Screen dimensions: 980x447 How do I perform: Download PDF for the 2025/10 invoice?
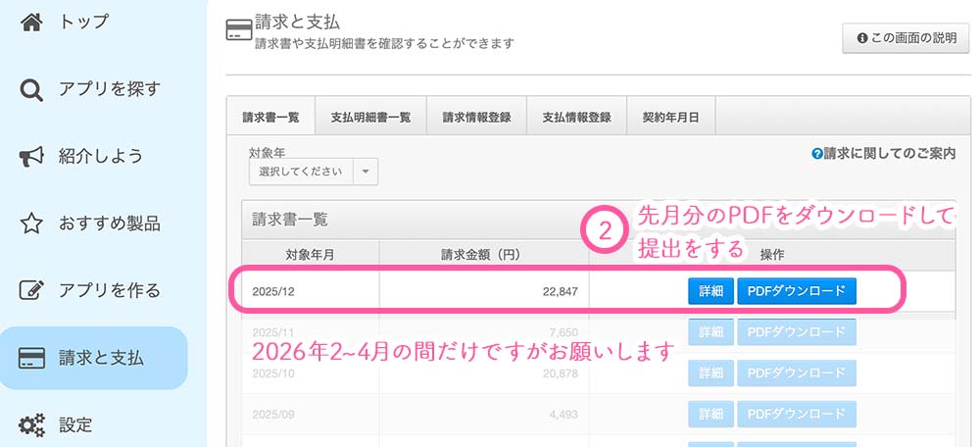coord(797,373)
